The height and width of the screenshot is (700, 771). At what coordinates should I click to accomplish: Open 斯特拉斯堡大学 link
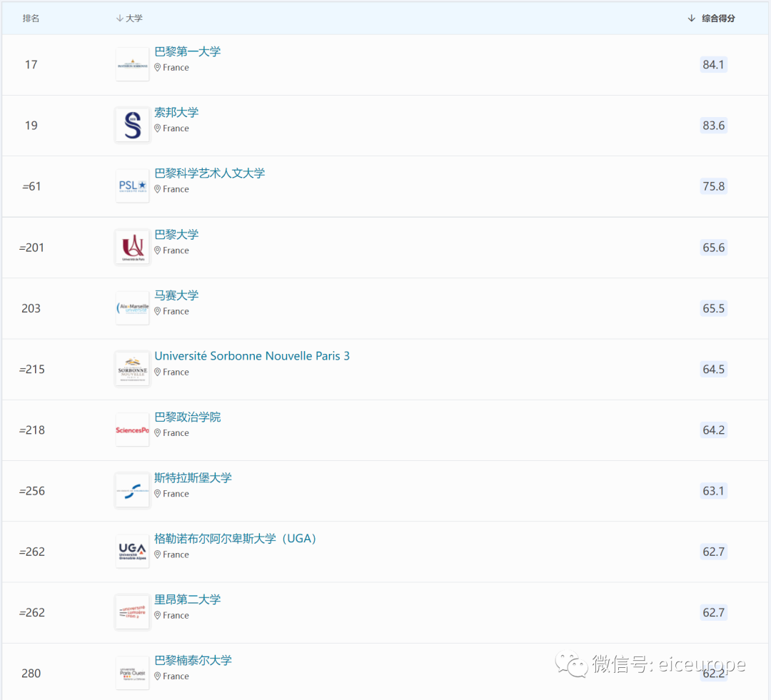[193, 478]
